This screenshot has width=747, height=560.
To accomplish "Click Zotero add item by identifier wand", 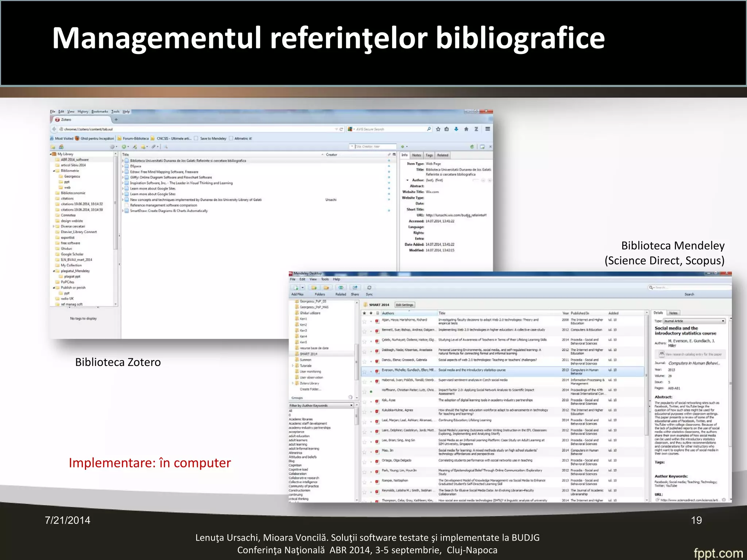I will click(135, 147).
